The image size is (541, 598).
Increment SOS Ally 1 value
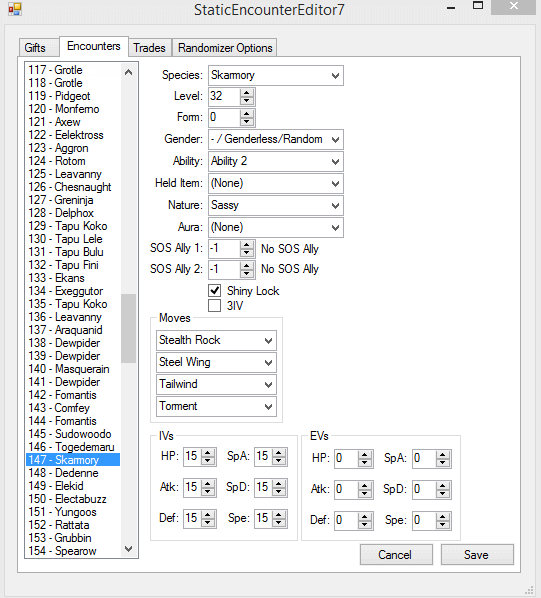(x=247, y=245)
